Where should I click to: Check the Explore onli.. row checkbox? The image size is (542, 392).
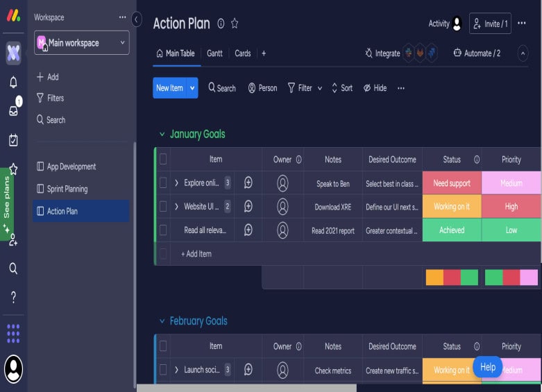(x=163, y=183)
